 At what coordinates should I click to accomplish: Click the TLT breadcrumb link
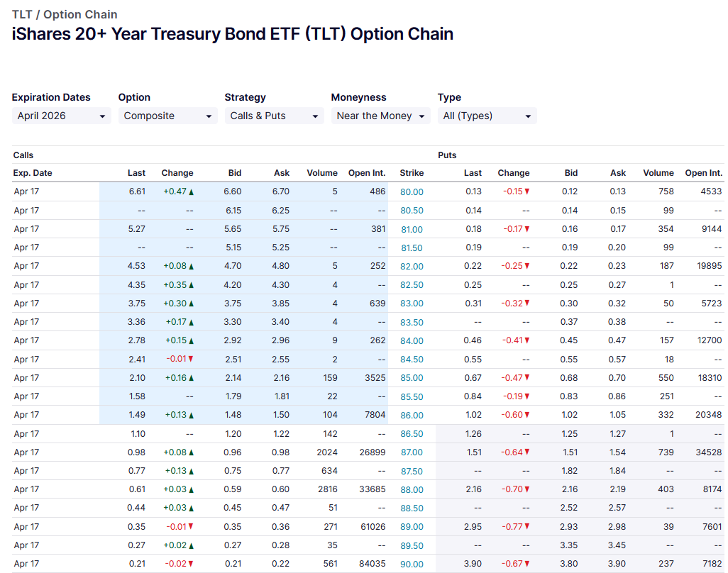tap(22, 14)
